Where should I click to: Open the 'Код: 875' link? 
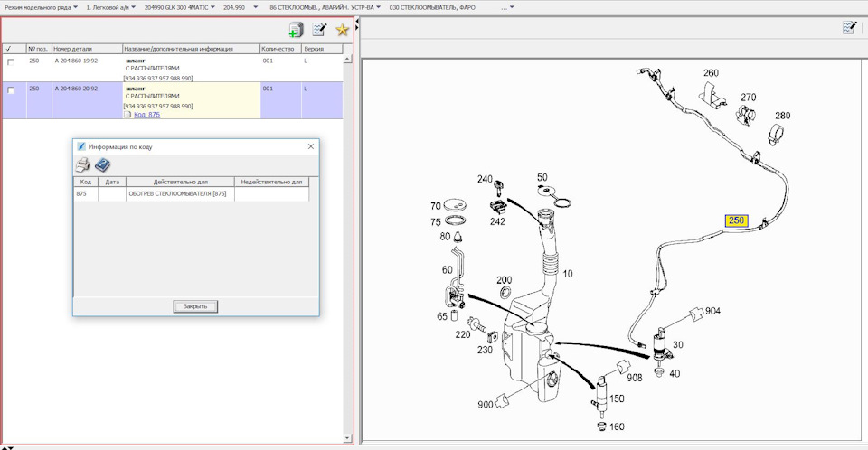pyautogui.click(x=146, y=115)
